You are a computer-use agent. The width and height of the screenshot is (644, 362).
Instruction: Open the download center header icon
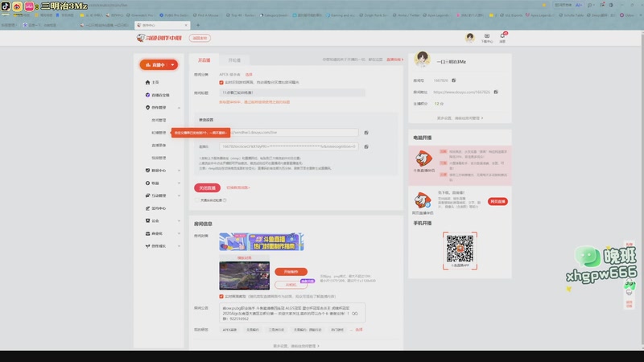487,37
